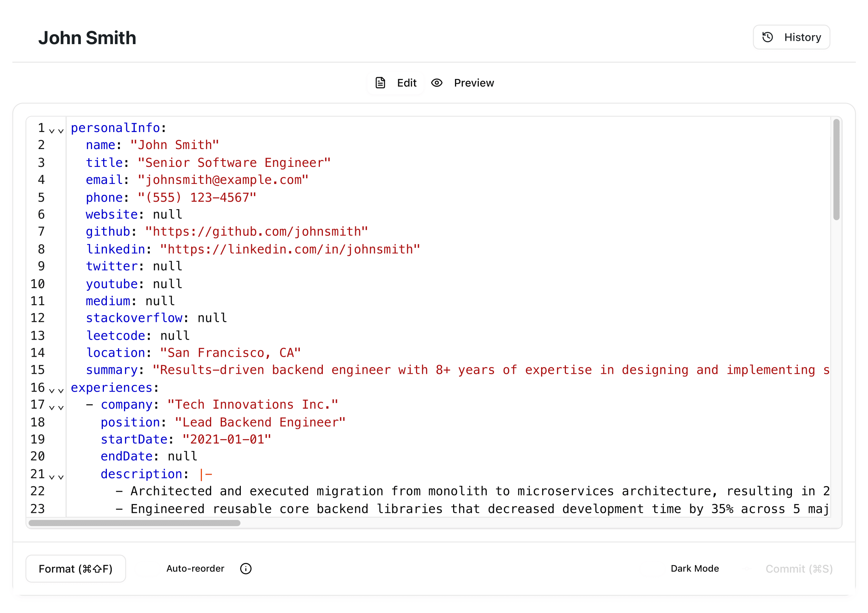Click the startDate "2021-01-01" value
This screenshot has width=868, height=613.
click(x=227, y=439)
